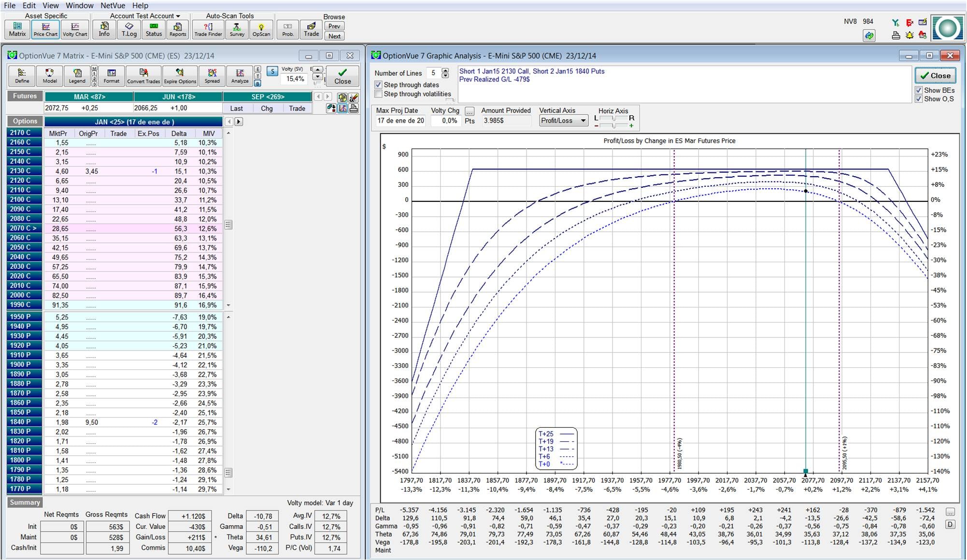Click the Convert Trades icon

[143, 76]
